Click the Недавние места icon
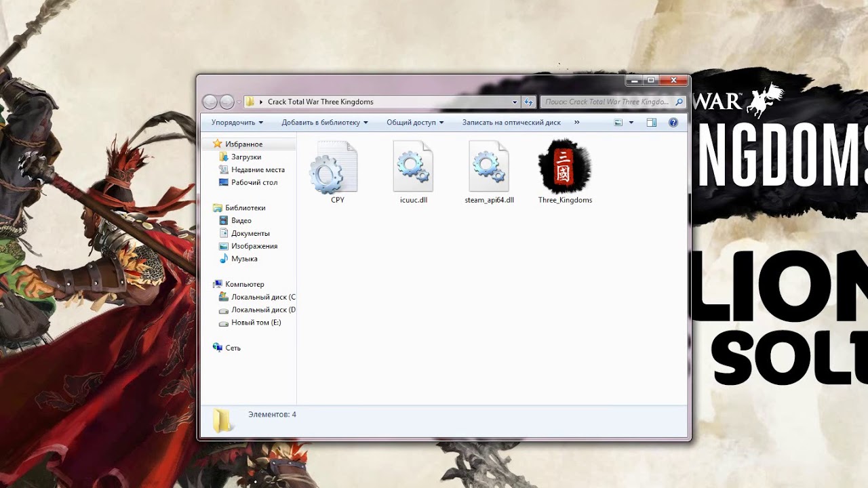 224,169
